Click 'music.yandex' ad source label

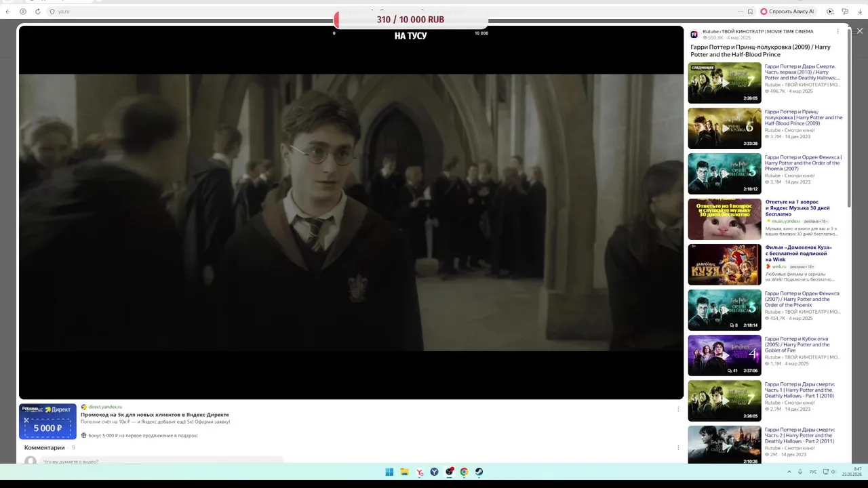point(786,221)
